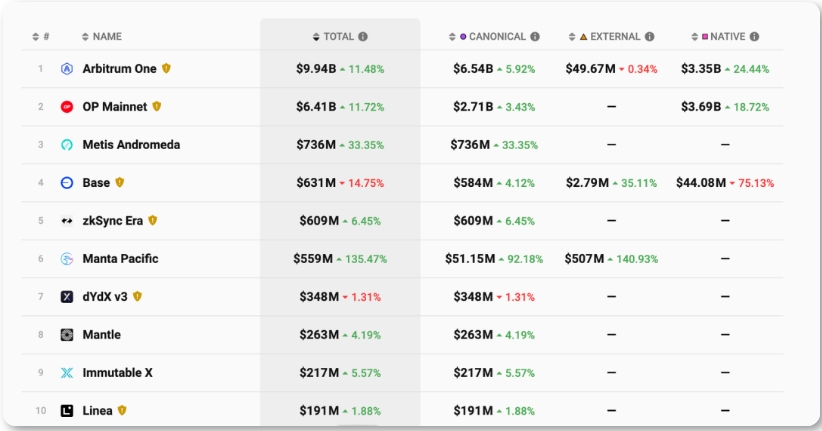Open the info tooltip icon for TOTAL
Viewport: 822px width, 431px height.
(363, 37)
